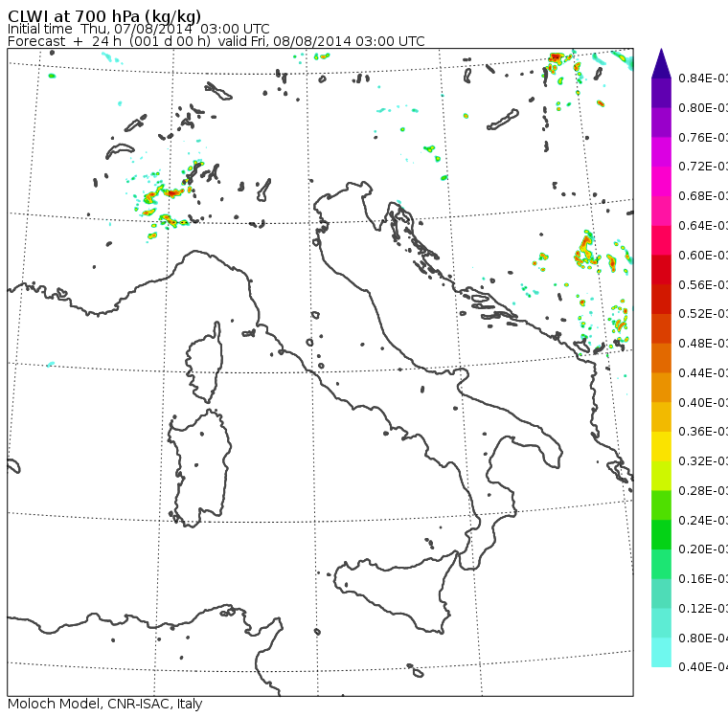Click the "0.84E-03" colorbar label
Screen dimensions: 728x717
[703, 78]
